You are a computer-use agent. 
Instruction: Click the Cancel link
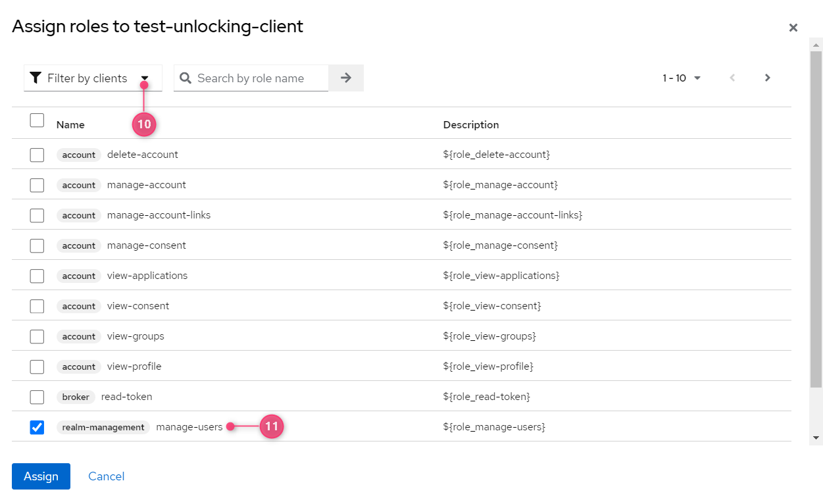coord(107,476)
